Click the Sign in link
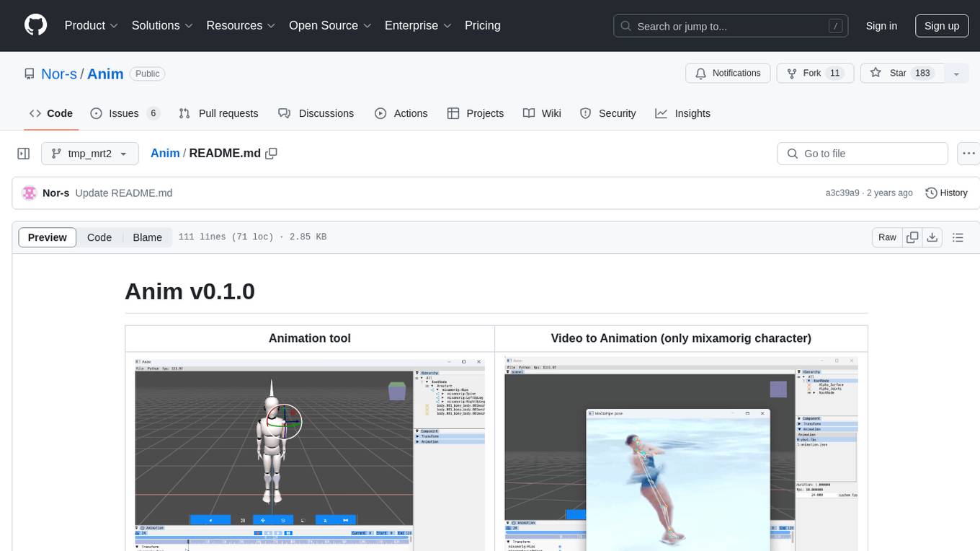The width and height of the screenshot is (980, 551). 881,26
